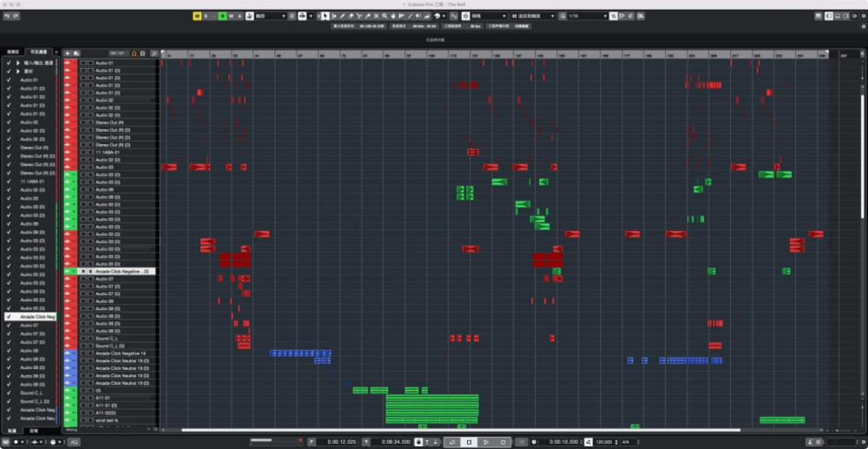
Task: Uncheck visibility of Audio 02 channel
Action: click(x=9, y=122)
